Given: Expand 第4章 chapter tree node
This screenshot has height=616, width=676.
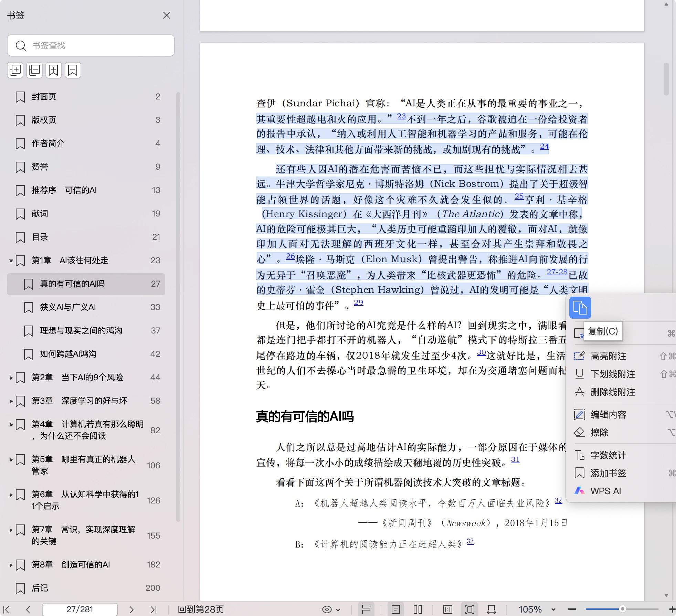Looking at the screenshot, I should [11, 425].
